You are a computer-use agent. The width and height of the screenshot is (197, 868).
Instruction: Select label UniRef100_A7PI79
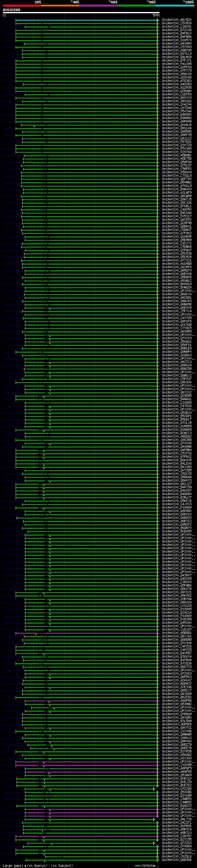[177, 71]
